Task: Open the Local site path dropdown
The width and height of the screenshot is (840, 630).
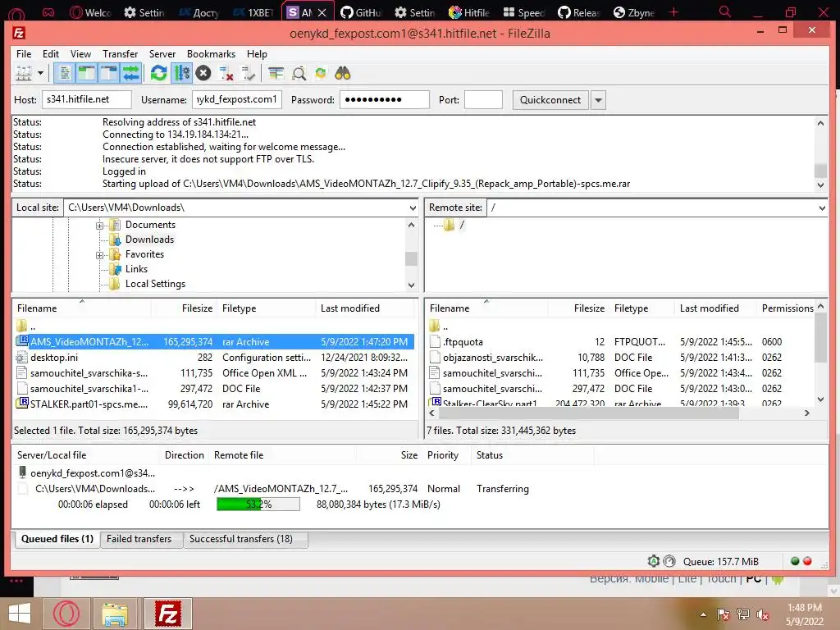Action: [413, 208]
